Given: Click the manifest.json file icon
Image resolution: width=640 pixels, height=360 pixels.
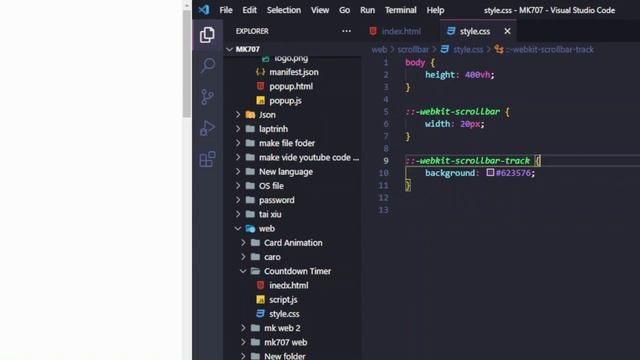Looking at the screenshot, I should tap(260, 72).
